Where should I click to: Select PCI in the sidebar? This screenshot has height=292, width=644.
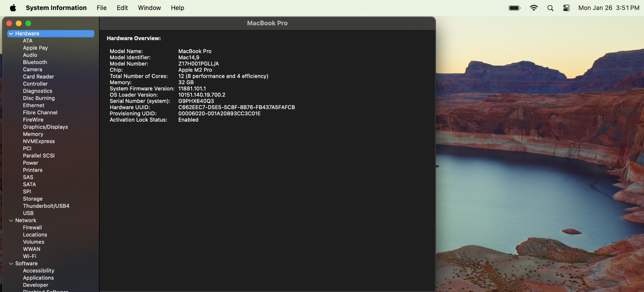click(27, 149)
